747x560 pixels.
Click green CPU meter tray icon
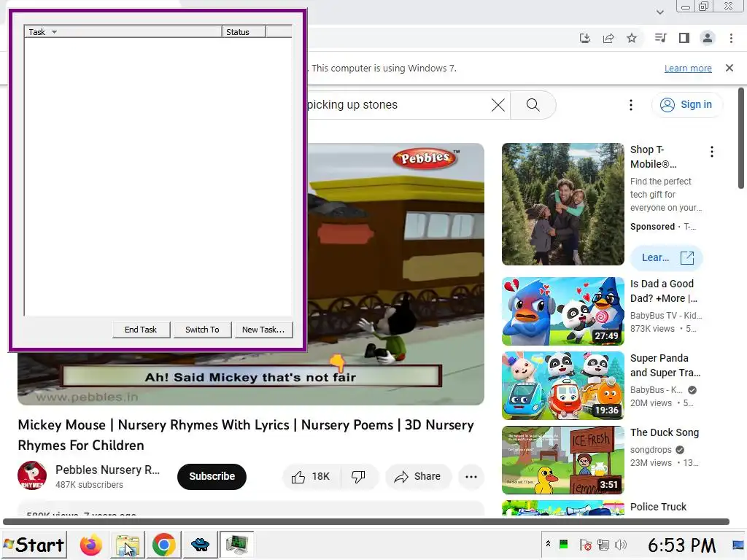point(564,544)
